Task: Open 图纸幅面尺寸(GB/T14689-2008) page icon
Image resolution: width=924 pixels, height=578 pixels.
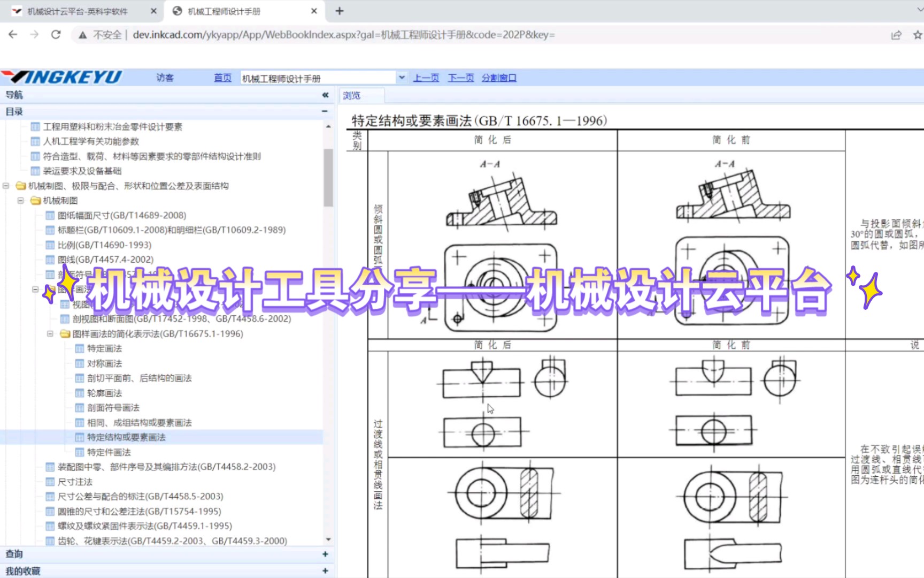Action: pos(50,216)
